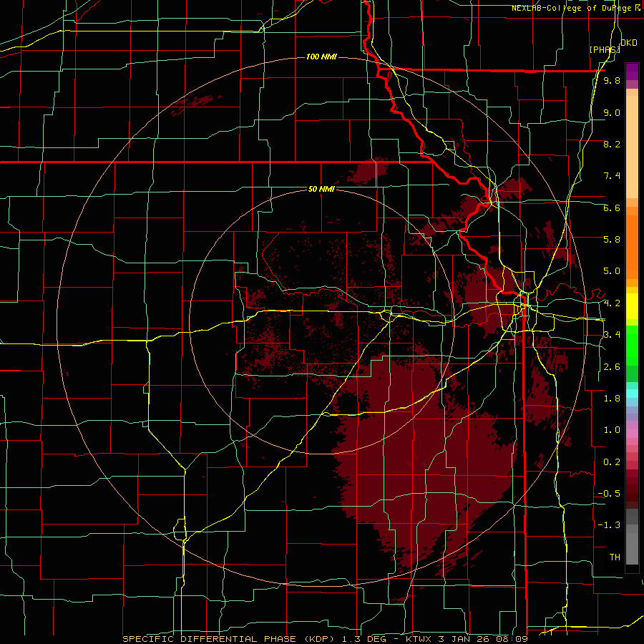Click the -0.5 value on color scale
This screenshot has width=644, height=644.
[610, 494]
